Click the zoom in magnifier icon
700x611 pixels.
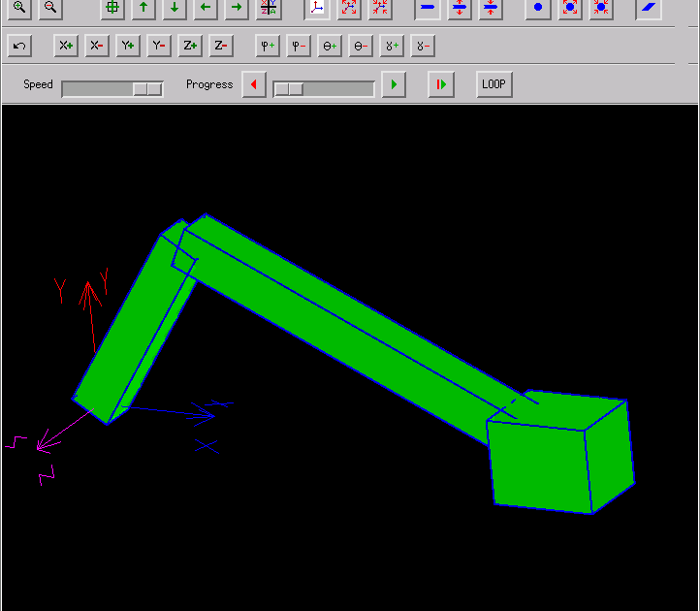[19, 8]
